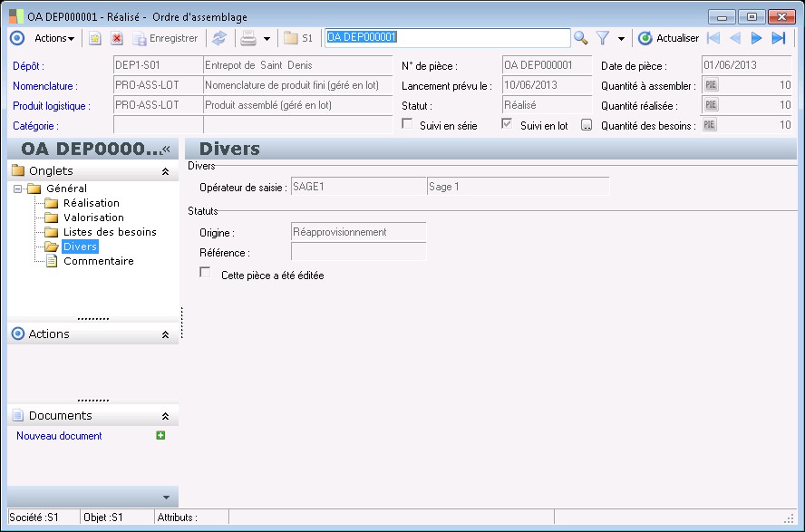The height and width of the screenshot is (532, 805).
Task: Click the Société :S1 status bar entry
Action: tap(44, 517)
